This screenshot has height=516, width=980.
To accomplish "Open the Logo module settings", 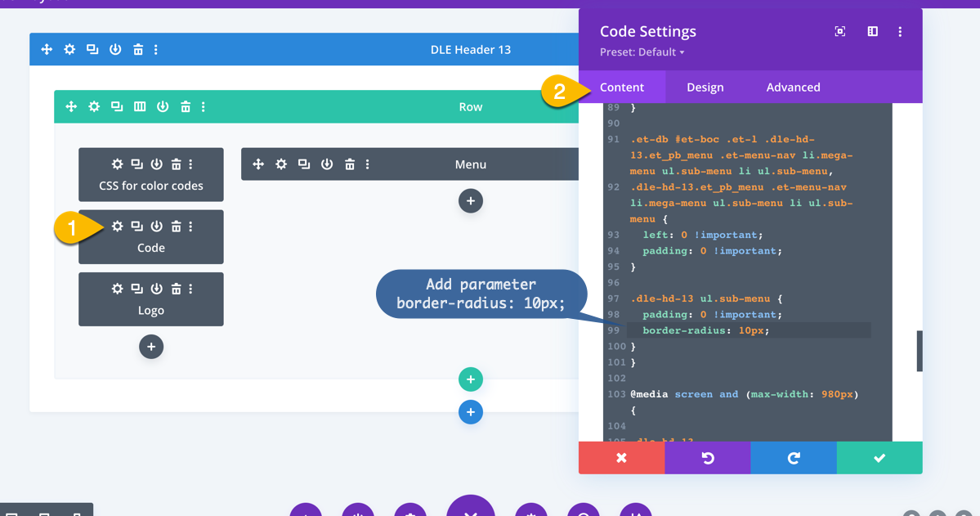I will 118,289.
